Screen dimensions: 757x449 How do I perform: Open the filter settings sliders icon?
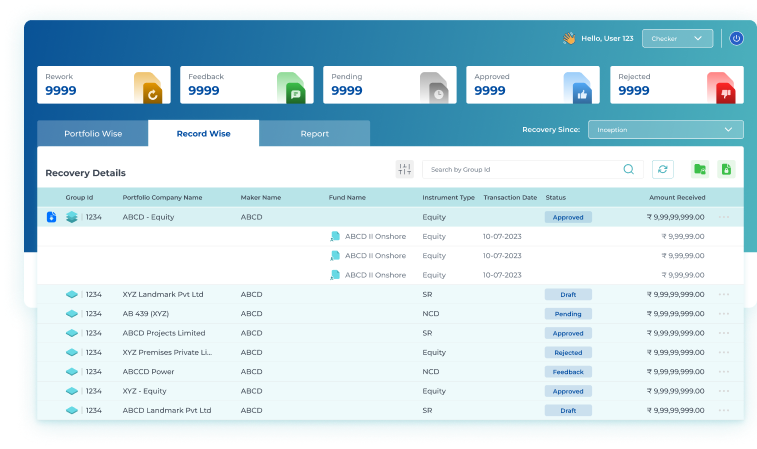pos(404,170)
